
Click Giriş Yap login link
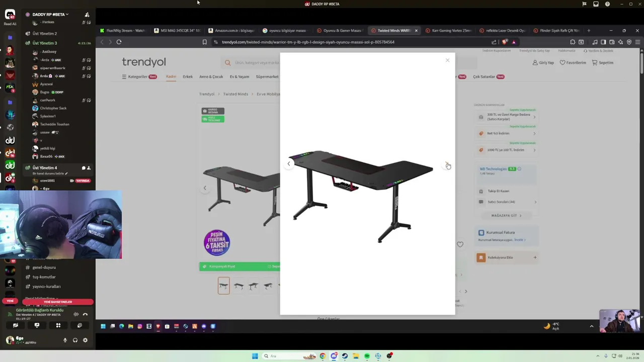pos(543,63)
